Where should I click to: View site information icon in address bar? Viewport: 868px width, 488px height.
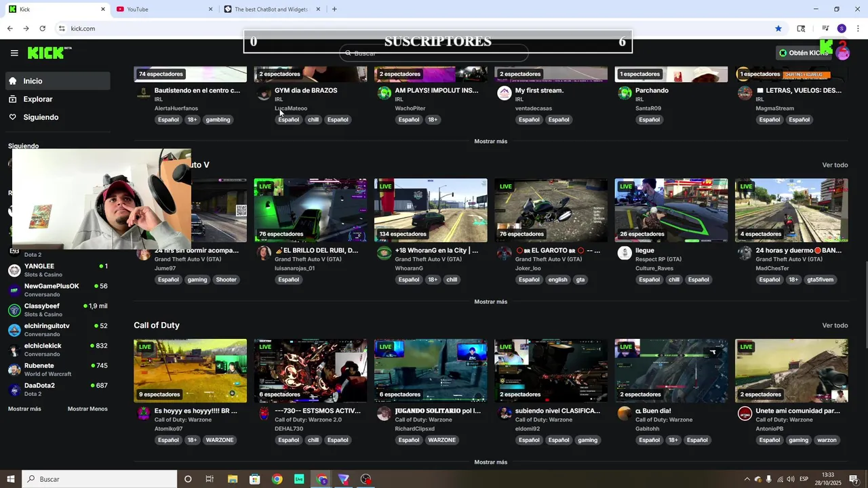click(x=62, y=28)
